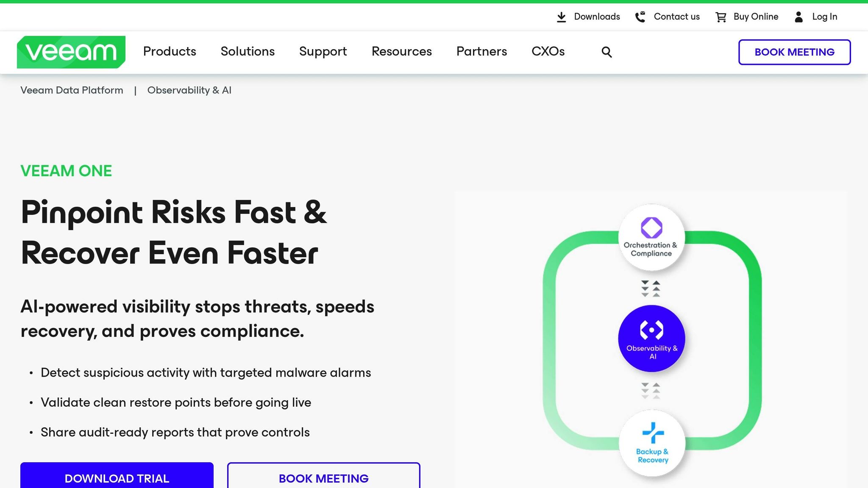Screen dimensions: 868x488
Task: Click the Buy Online cart icon
Action: (x=721, y=17)
